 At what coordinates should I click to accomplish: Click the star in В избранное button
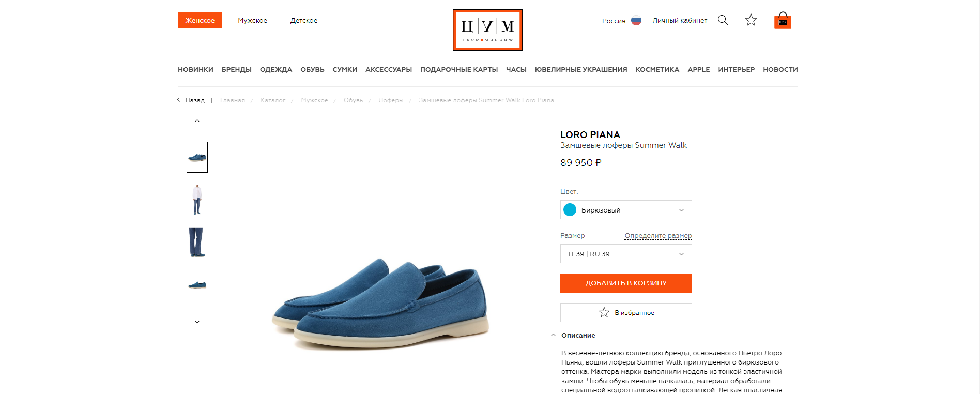click(x=604, y=312)
